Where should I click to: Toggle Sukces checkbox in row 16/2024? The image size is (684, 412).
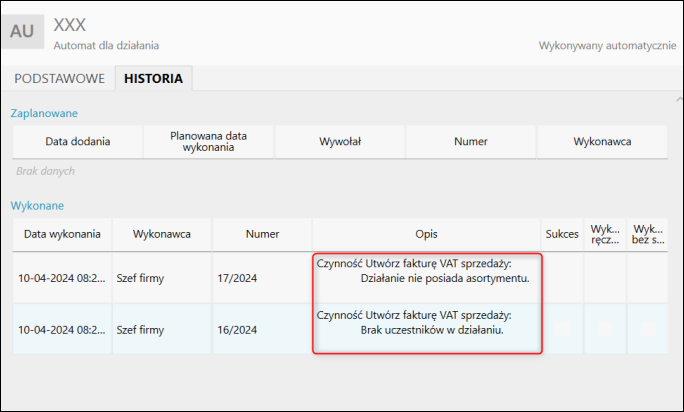(x=562, y=328)
